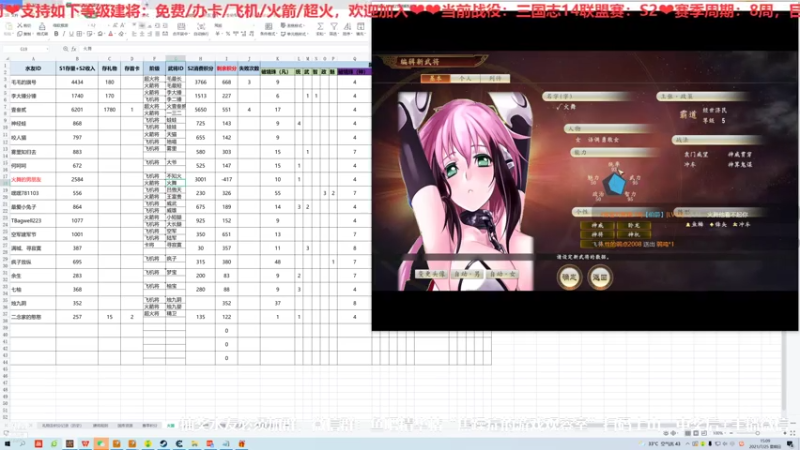Click the red font color icon
The width and height of the screenshot is (800, 450).
pyautogui.click(x=111, y=34)
